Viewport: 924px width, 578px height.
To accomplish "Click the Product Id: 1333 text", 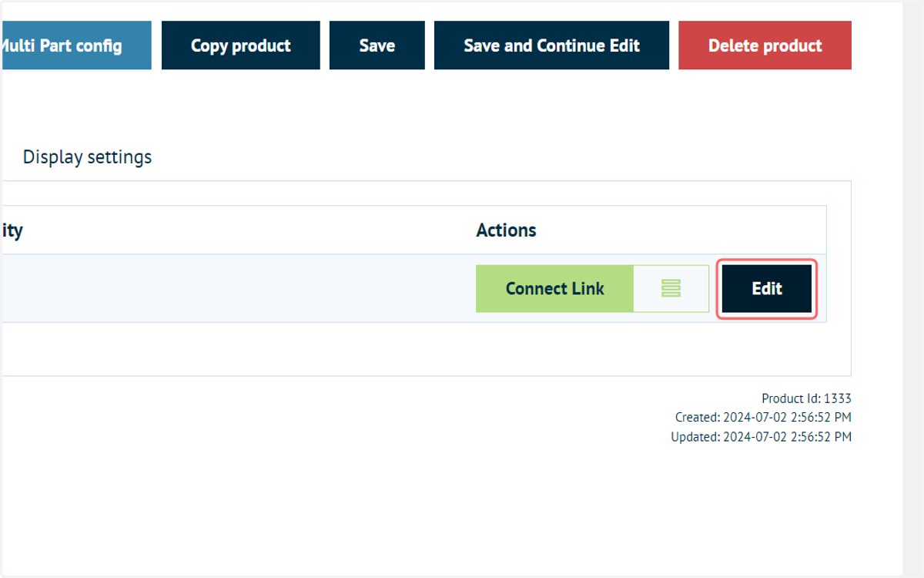I will [806, 398].
